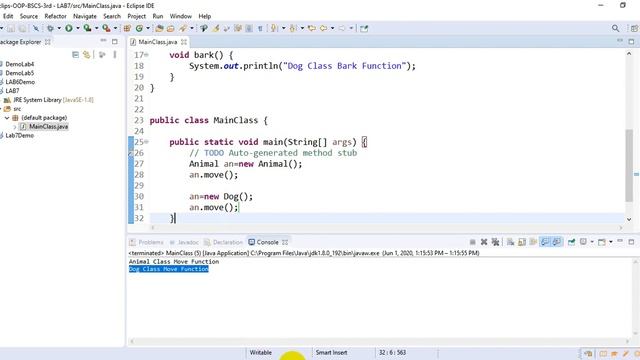
Task: Click the green Run button in toolbar
Action: pos(69,28)
